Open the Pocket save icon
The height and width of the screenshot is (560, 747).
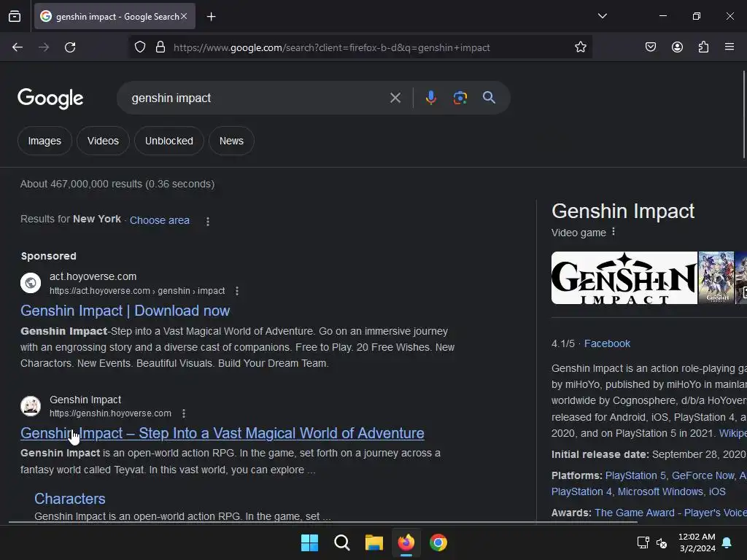pos(651,47)
